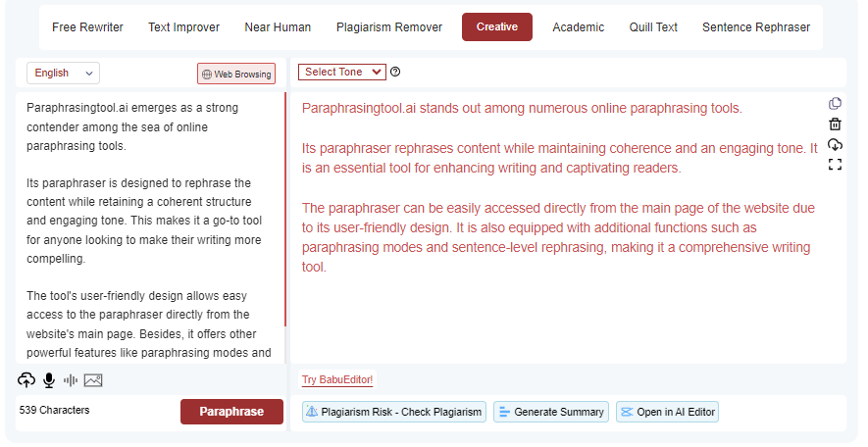Screen dimensions: 868x447
Task: Click the audio waveform icon
Action: point(71,380)
